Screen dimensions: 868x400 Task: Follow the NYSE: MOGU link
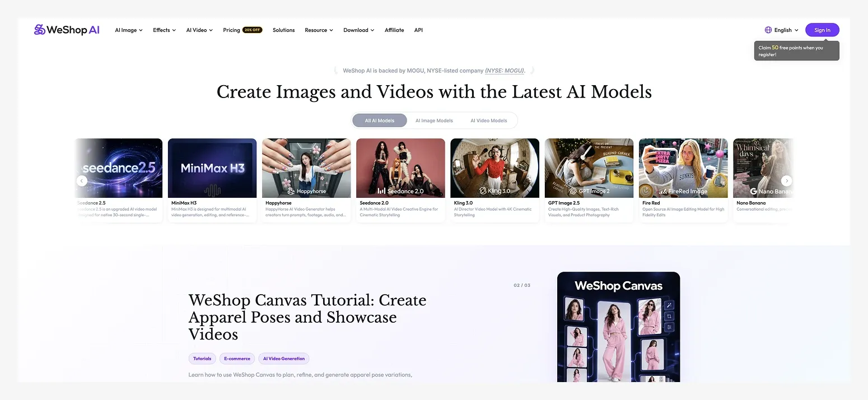(x=505, y=71)
